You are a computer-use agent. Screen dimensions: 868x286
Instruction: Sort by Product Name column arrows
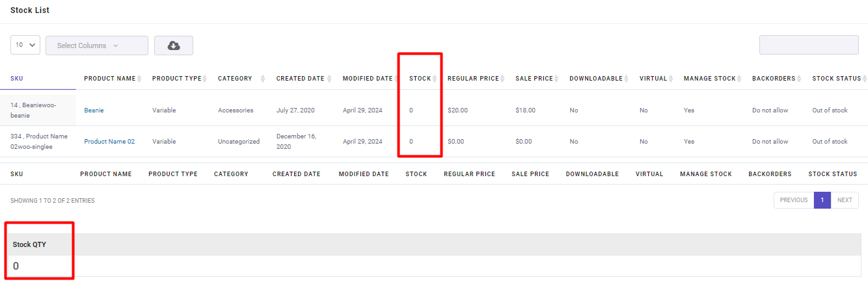(140, 79)
